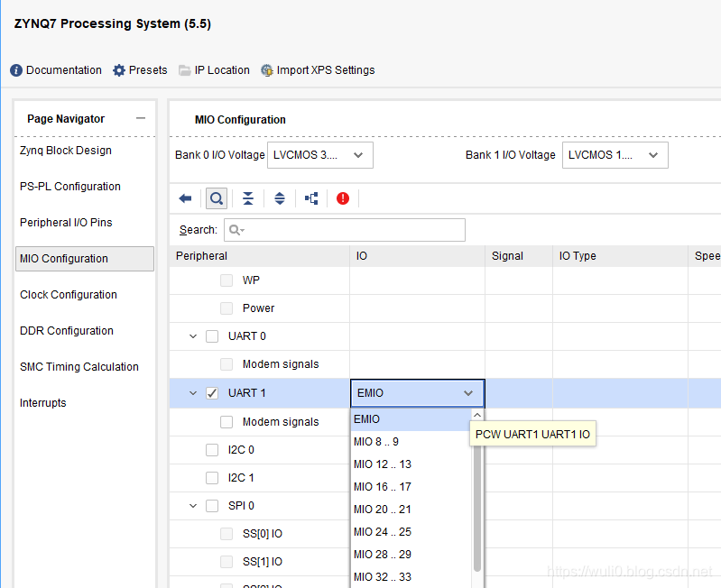The height and width of the screenshot is (588, 721).
Task: Open Bank 0 I/O Voltage dropdown
Action: coord(320,155)
